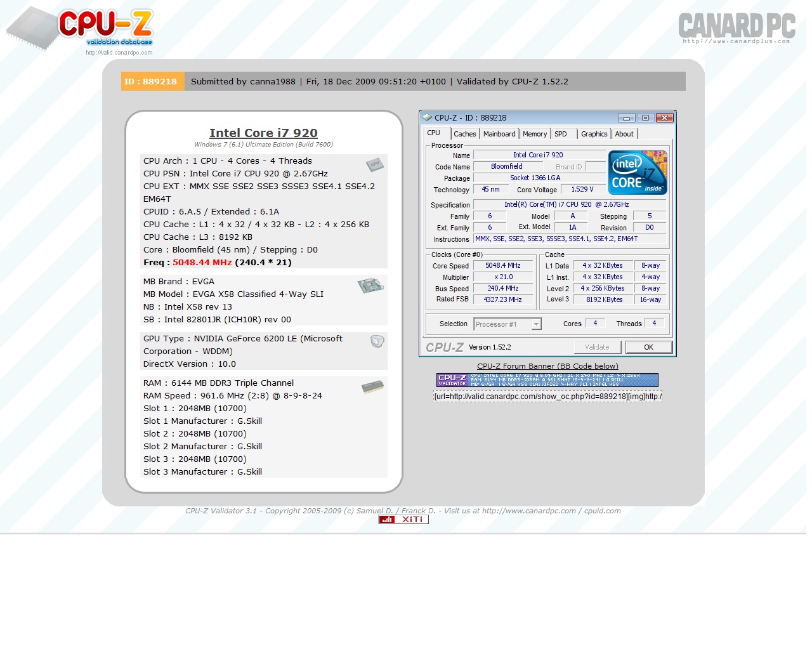Open the Graphics tab
This screenshot has height=651, width=812.
pyautogui.click(x=594, y=134)
